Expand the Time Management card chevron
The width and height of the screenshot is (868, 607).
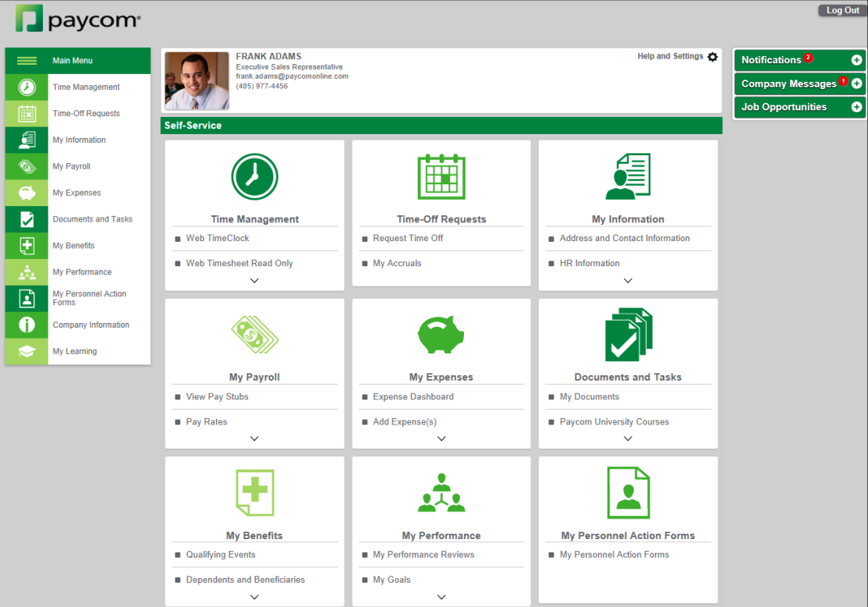pyautogui.click(x=254, y=281)
